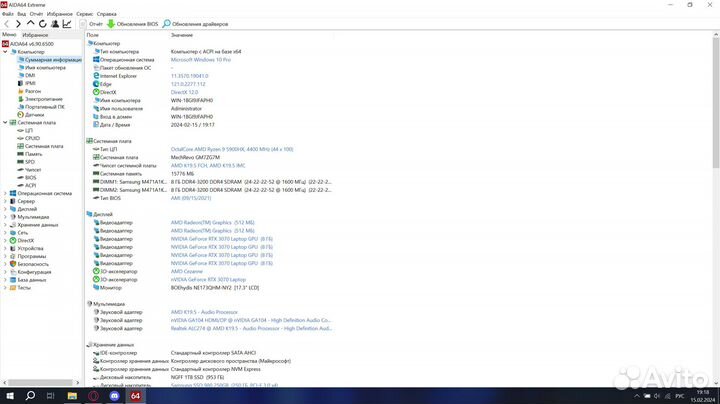The height and width of the screenshot is (404, 720).
Task: Open the Microsoft Windows 10 Pro link
Action: [201, 60]
